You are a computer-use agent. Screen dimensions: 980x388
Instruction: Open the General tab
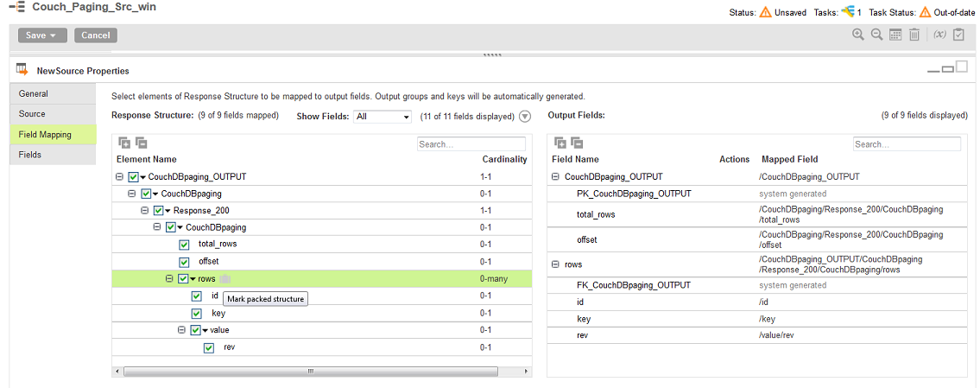54,94
